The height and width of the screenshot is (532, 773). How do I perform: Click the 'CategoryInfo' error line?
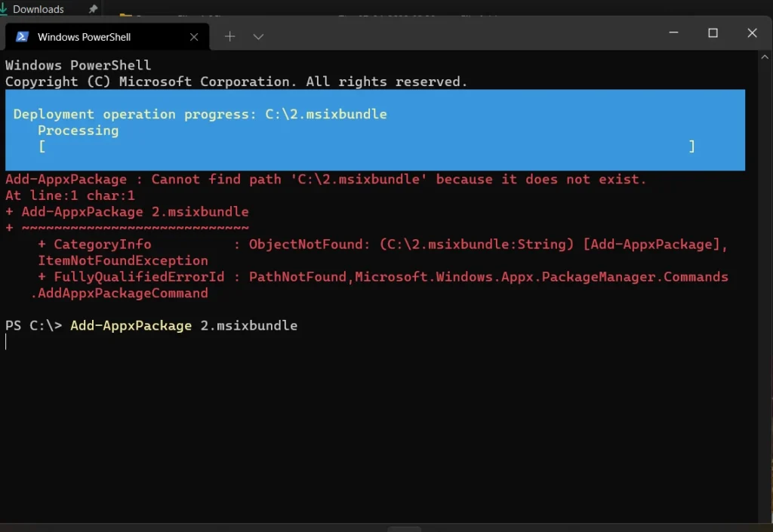pos(383,244)
